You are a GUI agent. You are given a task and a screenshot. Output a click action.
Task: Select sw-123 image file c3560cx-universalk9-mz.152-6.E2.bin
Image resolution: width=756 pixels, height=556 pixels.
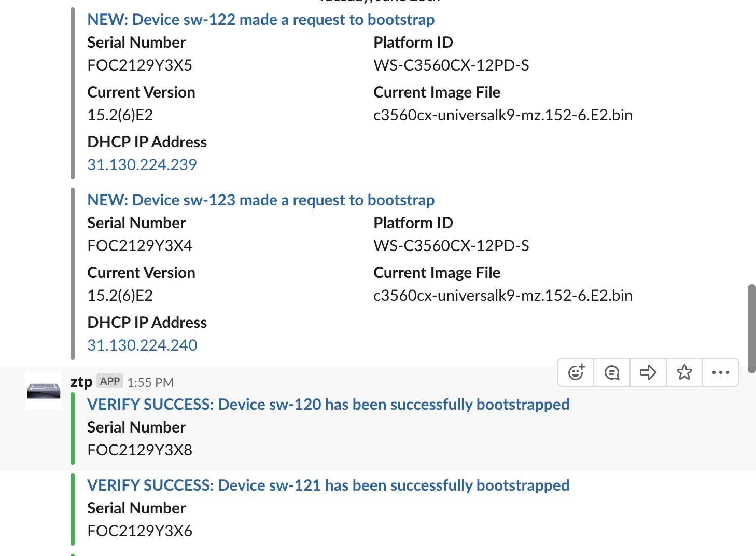click(x=503, y=296)
